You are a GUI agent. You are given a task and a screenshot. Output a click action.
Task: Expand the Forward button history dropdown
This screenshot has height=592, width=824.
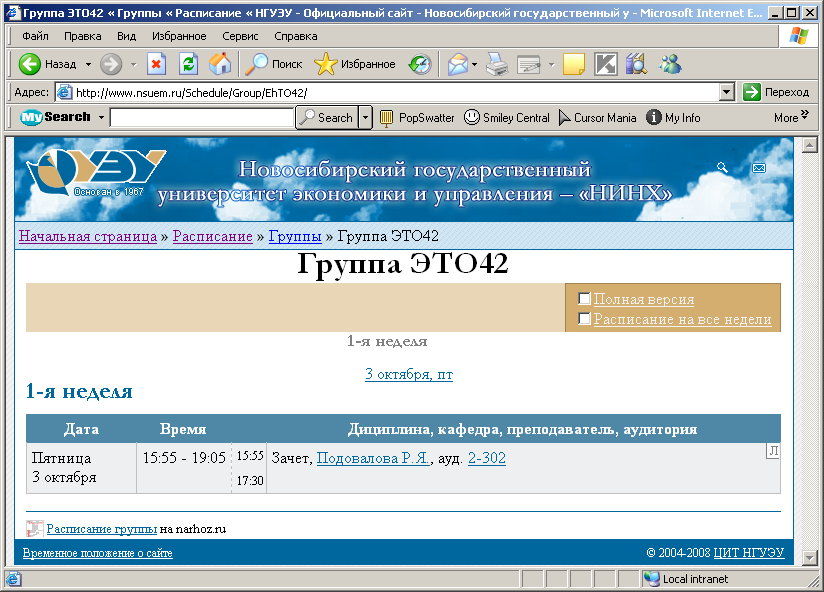(x=133, y=65)
